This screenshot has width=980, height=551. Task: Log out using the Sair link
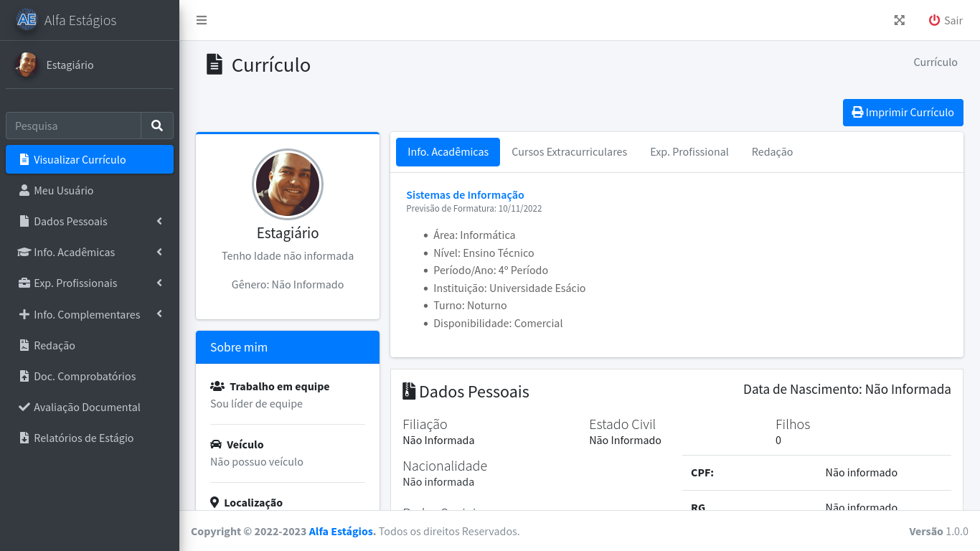tap(946, 20)
